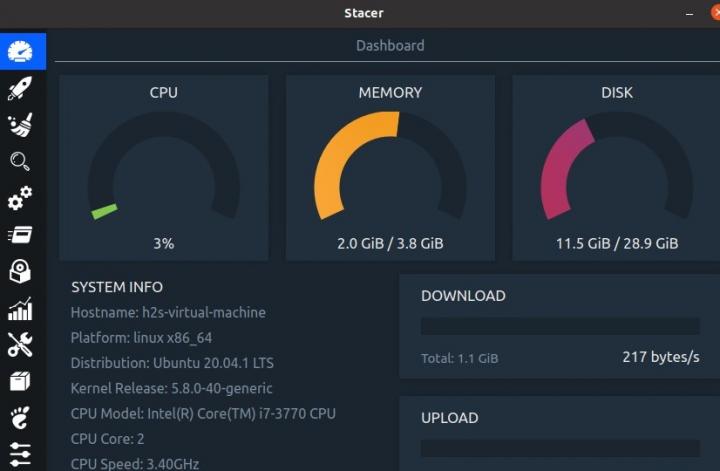Viewport: 720px width, 471px height.
Task: Open the Processes page from the sidebar
Action: tap(20, 235)
